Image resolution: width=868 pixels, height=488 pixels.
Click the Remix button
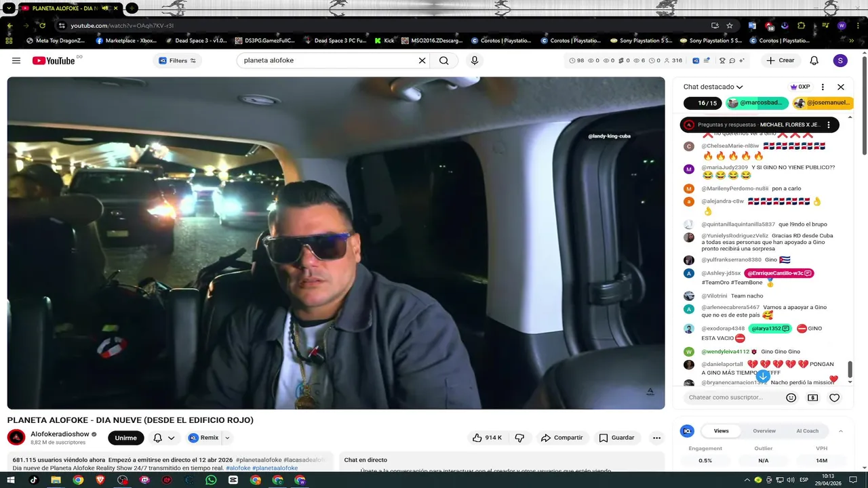point(204,438)
